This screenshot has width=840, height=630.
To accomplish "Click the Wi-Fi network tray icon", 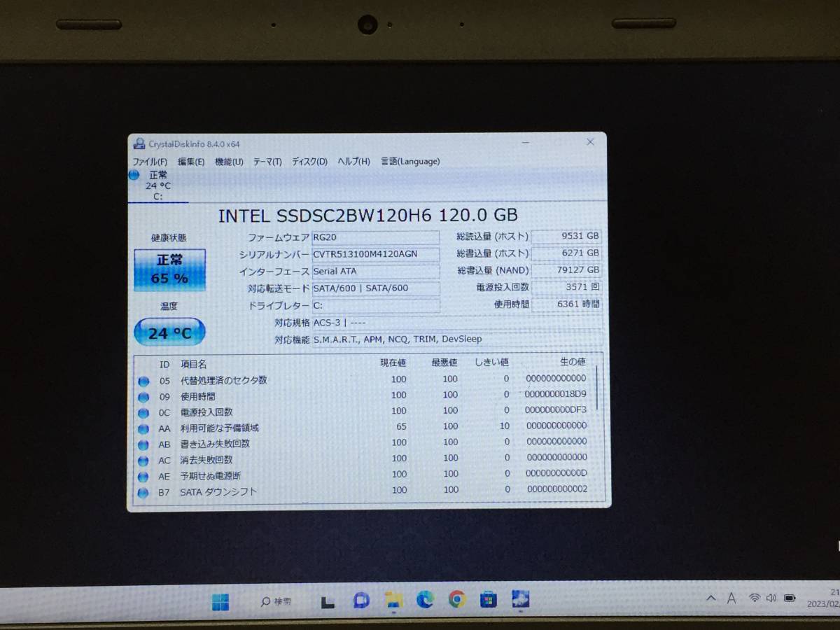I will 755,598.
